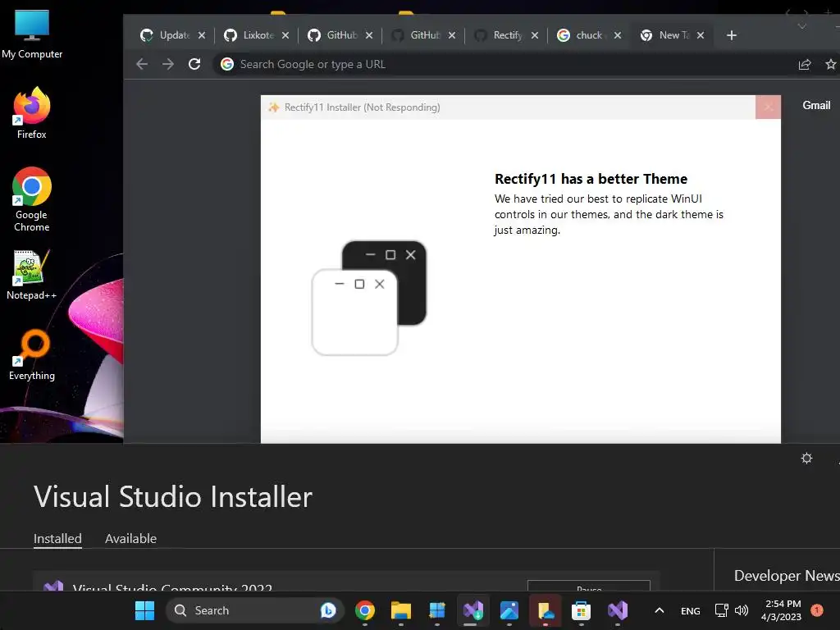Switch to the Rectify Chrome tab
Viewport: 840px width, 630px height.
tap(505, 35)
